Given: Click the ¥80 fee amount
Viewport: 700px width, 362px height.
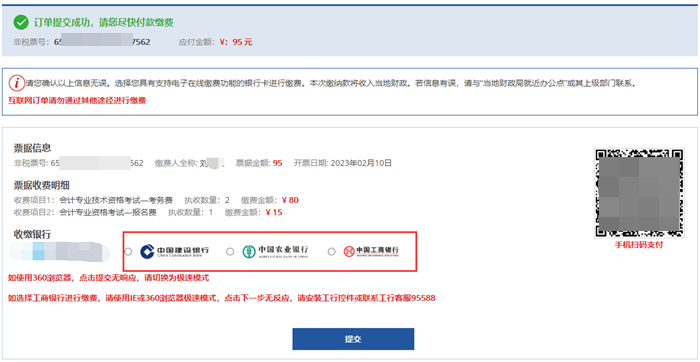Looking at the screenshot, I should coord(290,200).
